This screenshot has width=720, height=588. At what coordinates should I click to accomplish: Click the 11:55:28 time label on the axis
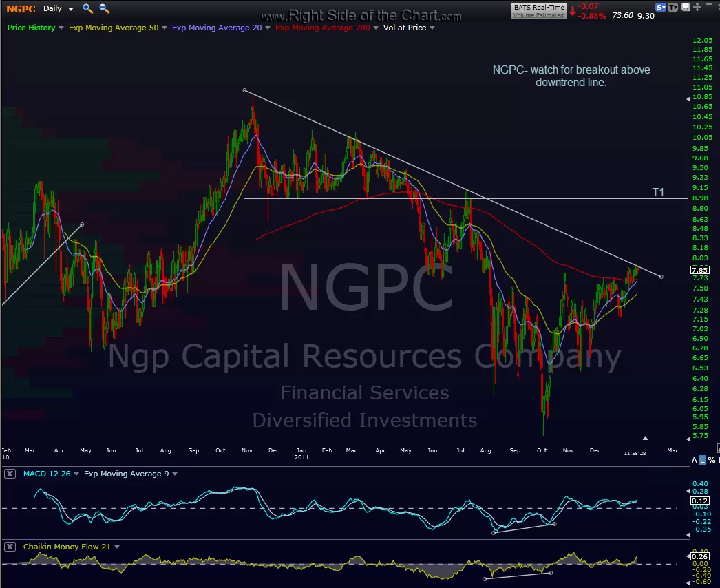pyautogui.click(x=635, y=454)
